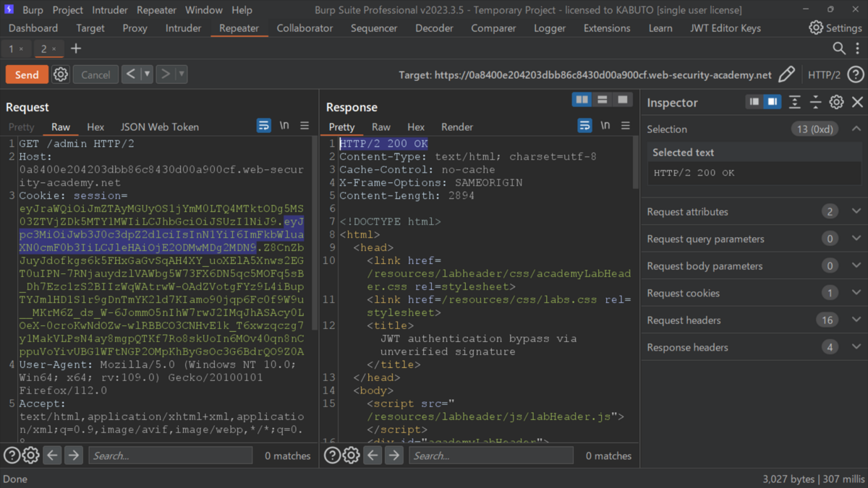Screen dimensions: 868x488
Task: Open Request panel hamburger menu
Action: click(305, 126)
